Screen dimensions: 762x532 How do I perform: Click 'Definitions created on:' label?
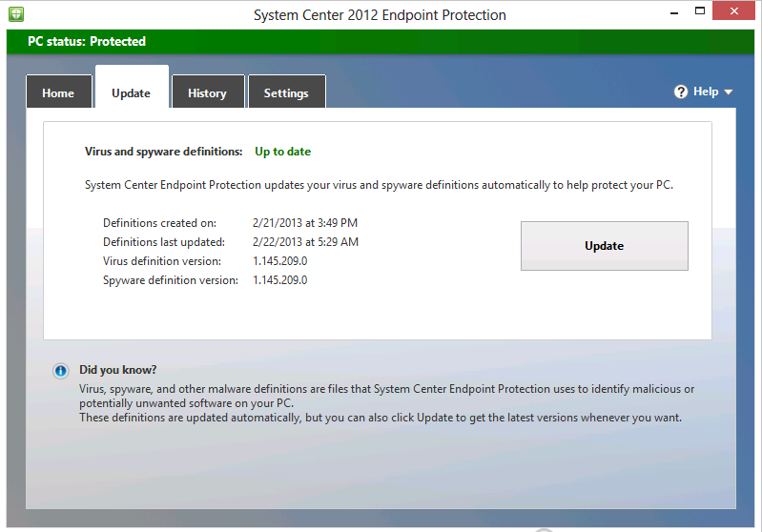pos(159,223)
